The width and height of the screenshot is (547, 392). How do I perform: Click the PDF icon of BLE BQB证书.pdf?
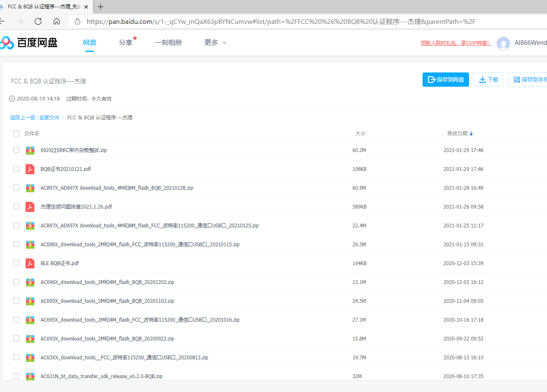pyautogui.click(x=30, y=263)
